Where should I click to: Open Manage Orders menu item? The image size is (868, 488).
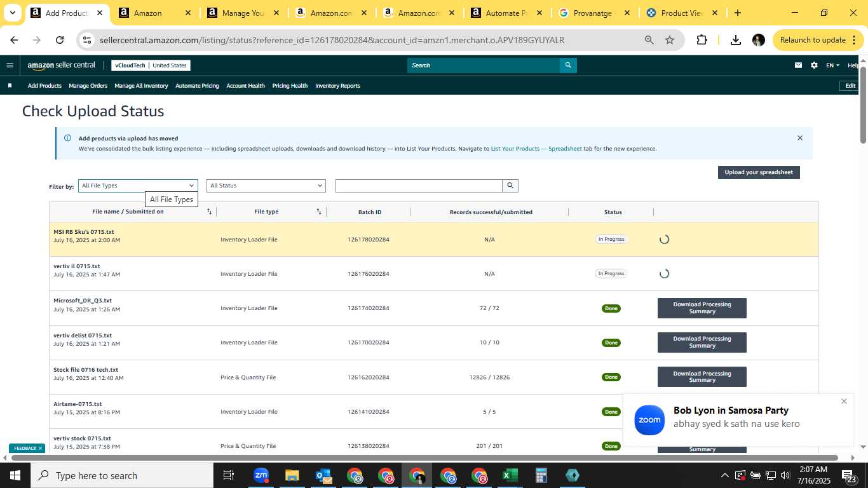(88, 86)
